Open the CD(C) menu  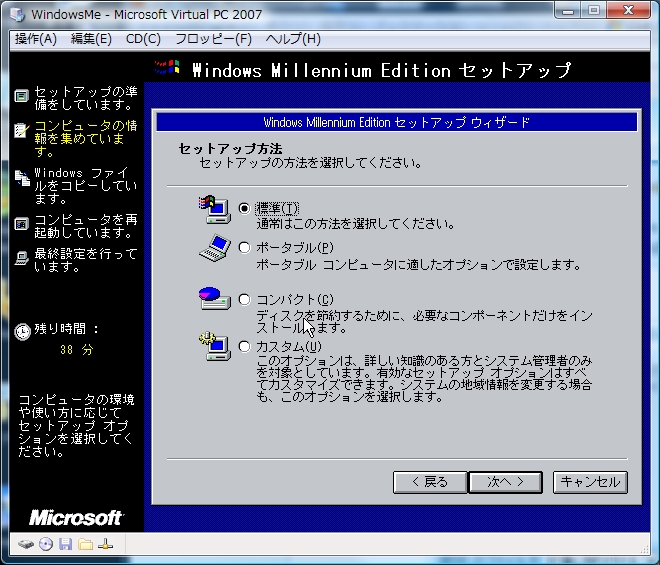tap(143, 39)
